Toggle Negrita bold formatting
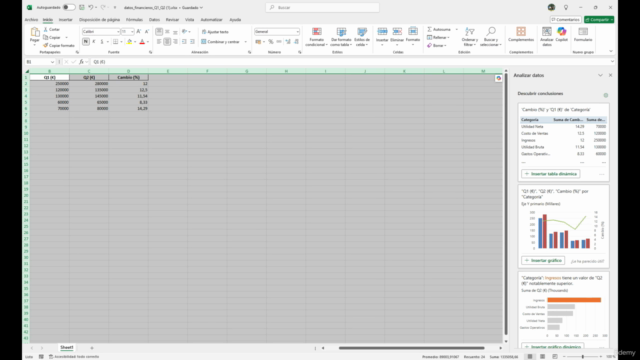Screen dimensions: 640x360 coord(86,42)
